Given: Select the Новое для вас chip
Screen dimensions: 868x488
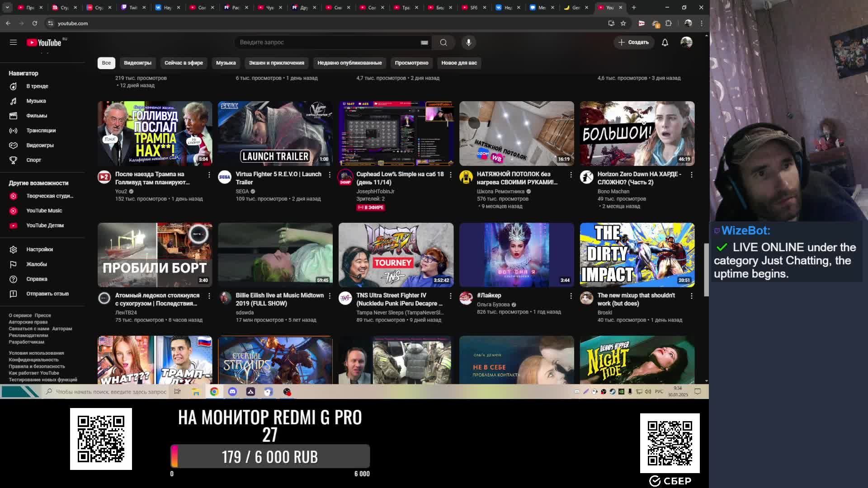Looking at the screenshot, I should pyautogui.click(x=458, y=63).
